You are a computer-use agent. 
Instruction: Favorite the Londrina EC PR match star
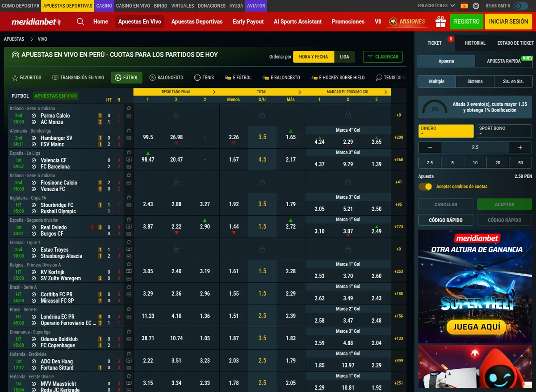[129, 309]
